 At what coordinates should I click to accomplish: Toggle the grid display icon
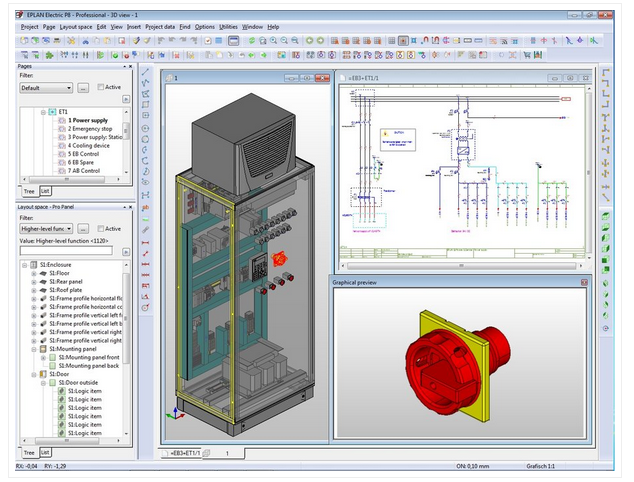point(391,40)
